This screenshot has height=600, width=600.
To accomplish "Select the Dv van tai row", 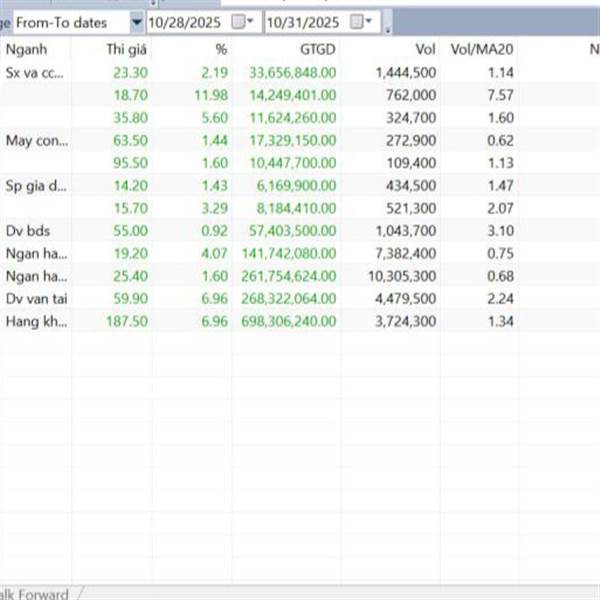I will pos(37,298).
